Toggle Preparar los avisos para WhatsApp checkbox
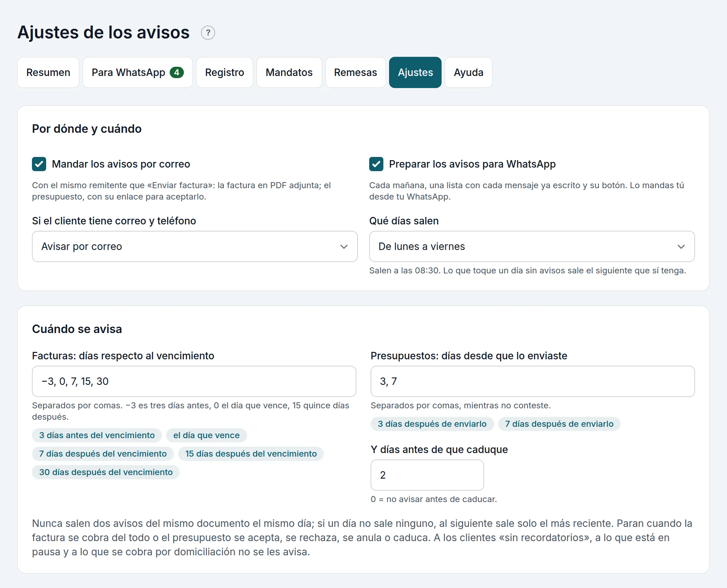The image size is (727, 588). click(376, 164)
